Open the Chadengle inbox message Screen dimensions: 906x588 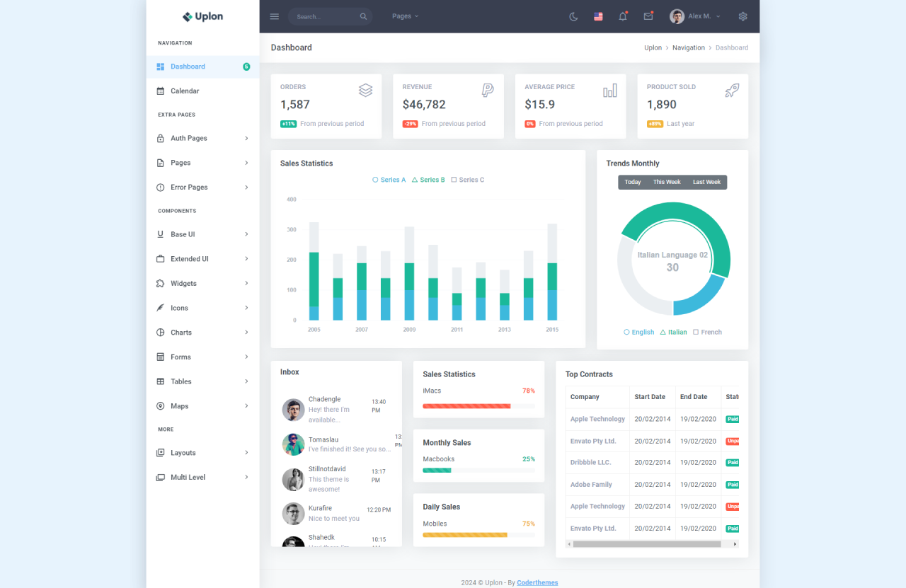click(336, 410)
